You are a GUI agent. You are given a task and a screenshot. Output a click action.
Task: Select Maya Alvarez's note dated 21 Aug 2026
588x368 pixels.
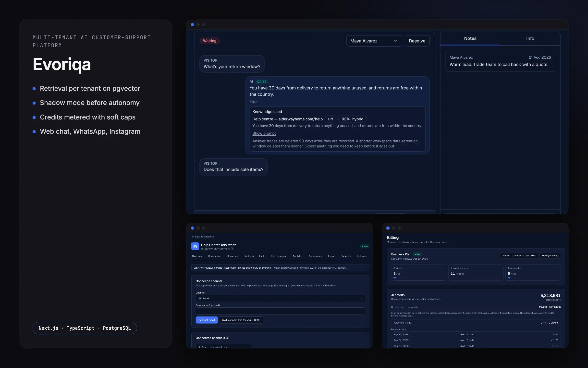[500, 61]
